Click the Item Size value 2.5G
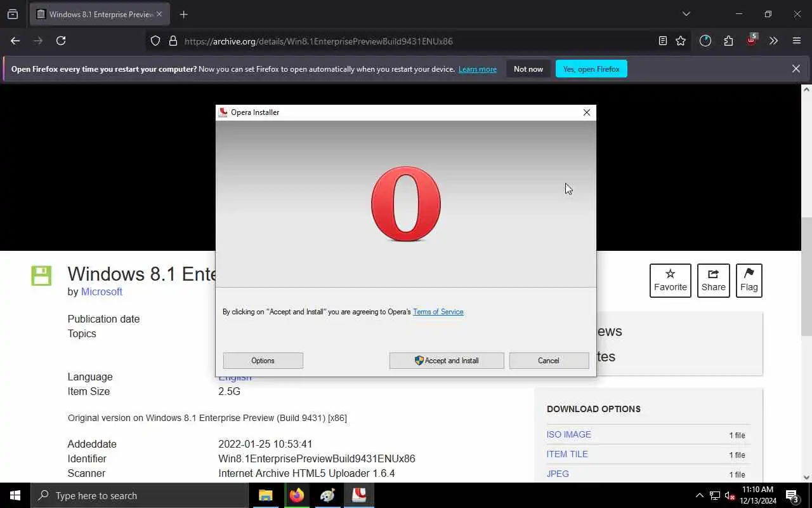812x508 pixels. pyautogui.click(x=229, y=391)
